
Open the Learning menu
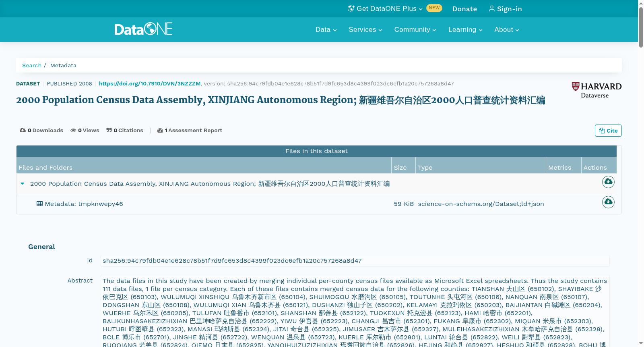[465, 29]
